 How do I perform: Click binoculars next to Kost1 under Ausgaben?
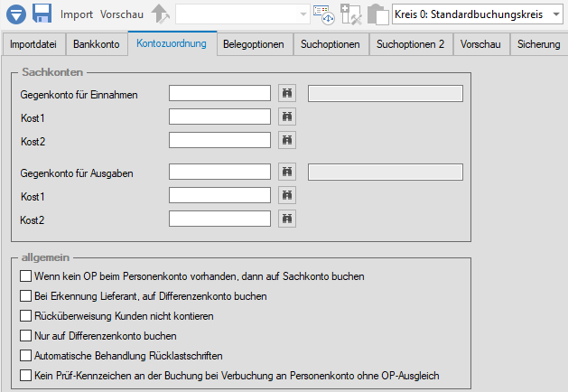coord(287,195)
